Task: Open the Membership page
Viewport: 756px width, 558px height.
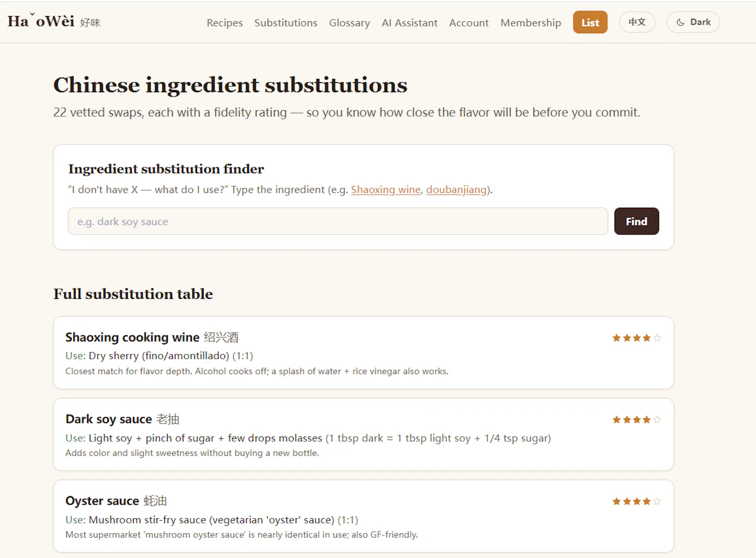Action: [531, 23]
